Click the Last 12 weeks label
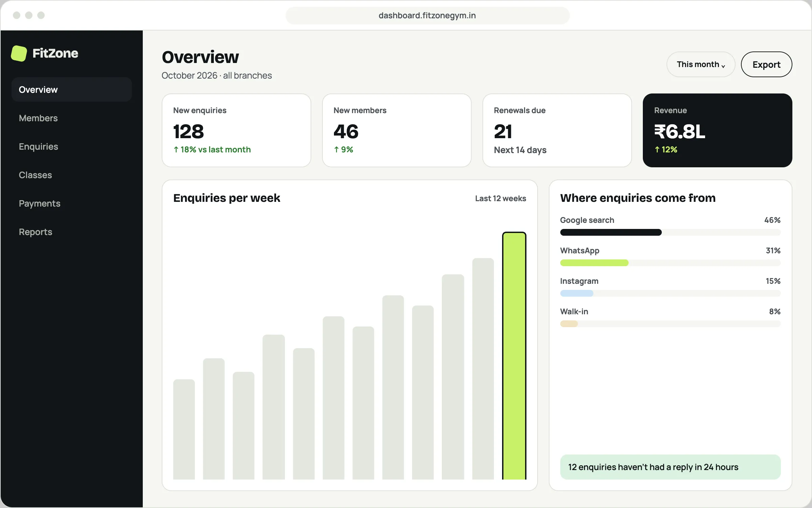The height and width of the screenshot is (508, 812). click(x=501, y=198)
